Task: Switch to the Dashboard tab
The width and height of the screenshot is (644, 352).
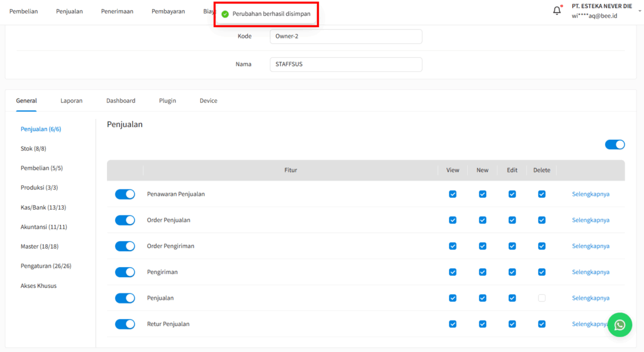Action: point(121,101)
